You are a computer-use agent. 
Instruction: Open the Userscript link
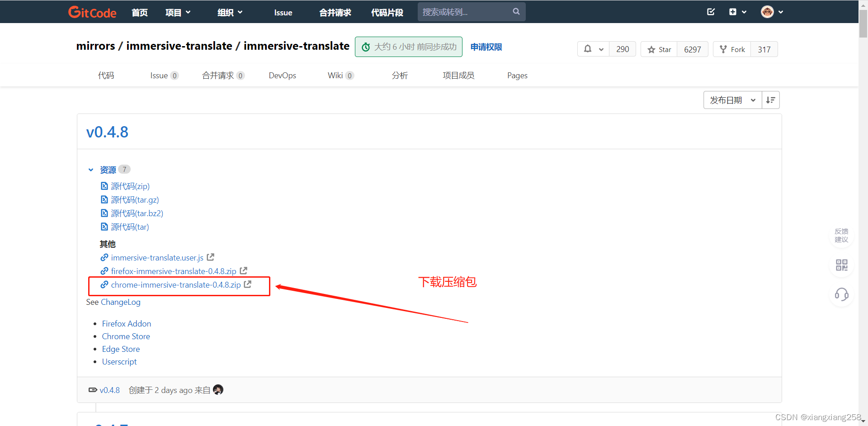[x=119, y=362]
